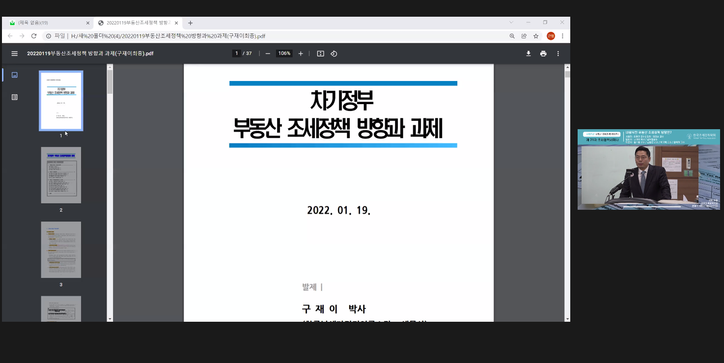Rotate the PDF counterclockwise
The image size is (724, 363).
[334, 54]
